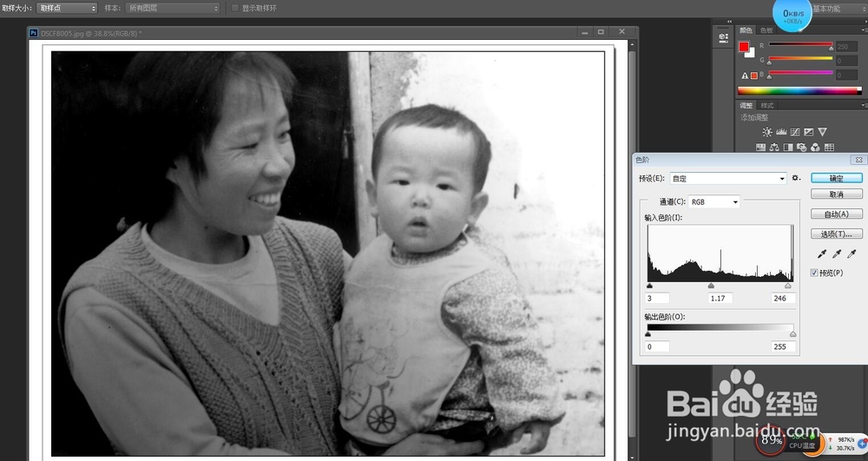868x461 pixels.
Task: Click the G channel color slider
Action: pyautogui.click(x=800, y=59)
